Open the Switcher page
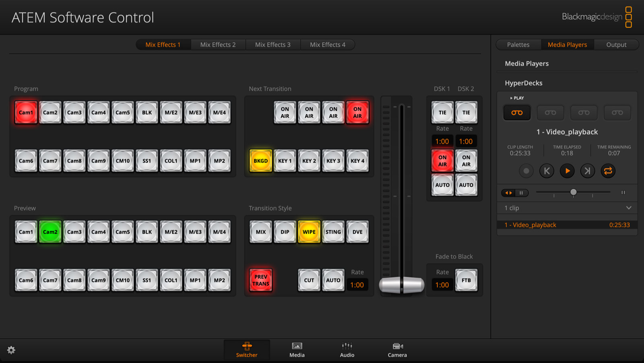The height and width of the screenshot is (363, 644). pyautogui.click(x=246, y=350)
